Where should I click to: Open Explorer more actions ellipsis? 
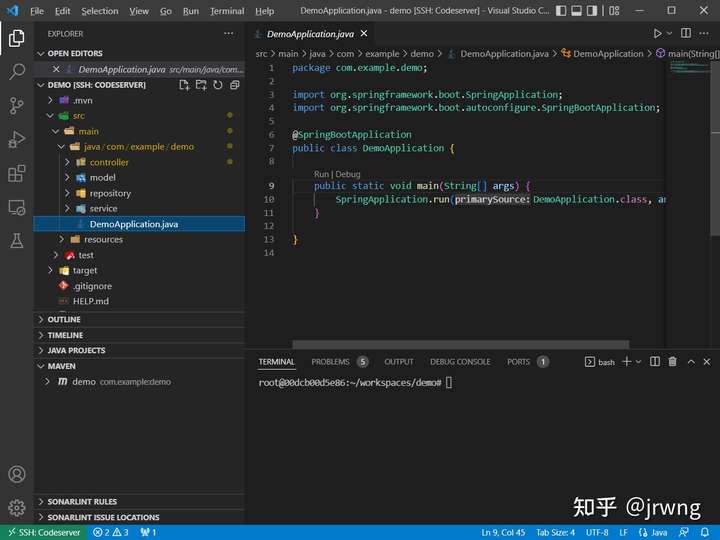229,34
